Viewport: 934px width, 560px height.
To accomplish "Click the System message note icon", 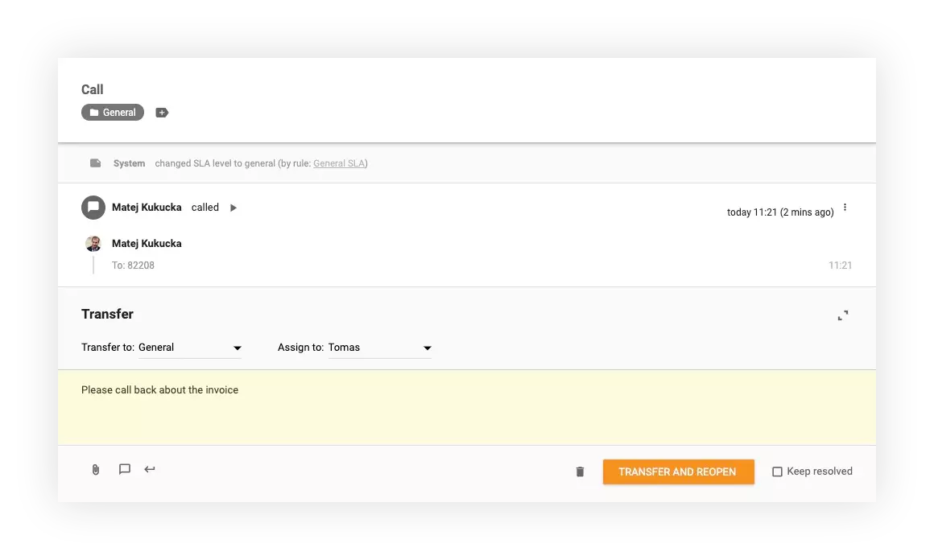I will tap(96, 163).
